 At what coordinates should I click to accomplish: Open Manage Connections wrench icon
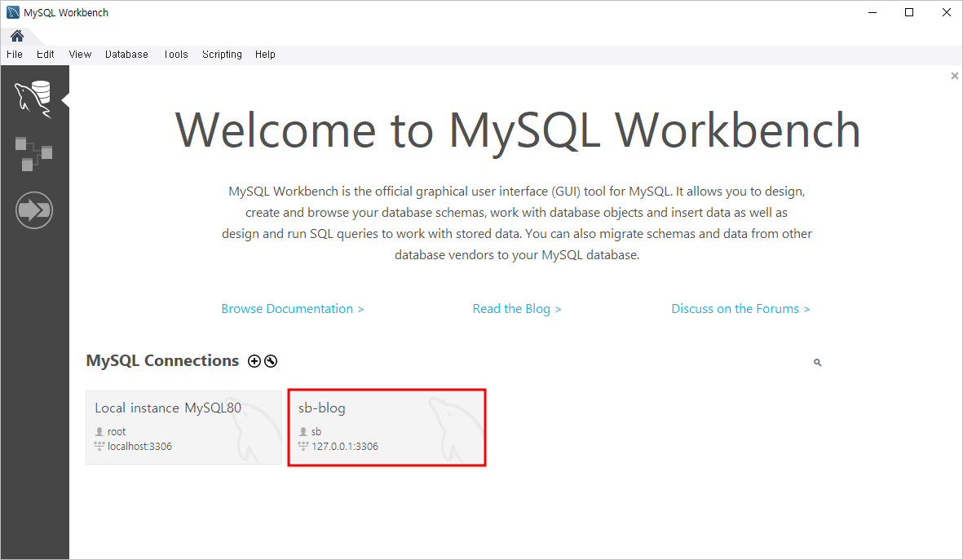(x=270, y=361)
